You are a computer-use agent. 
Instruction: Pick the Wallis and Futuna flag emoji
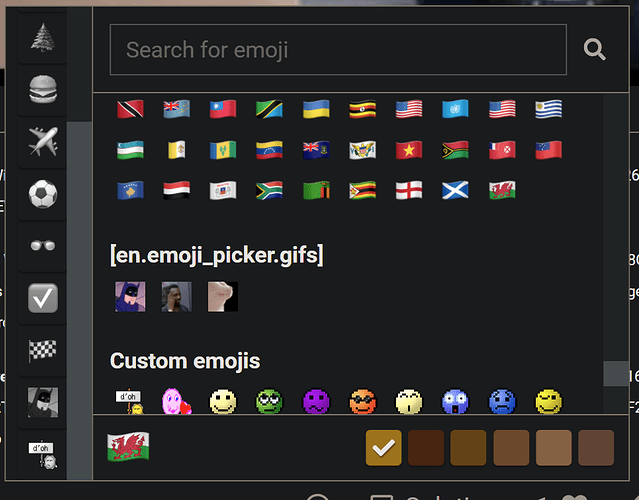click(x=502, y=150)
